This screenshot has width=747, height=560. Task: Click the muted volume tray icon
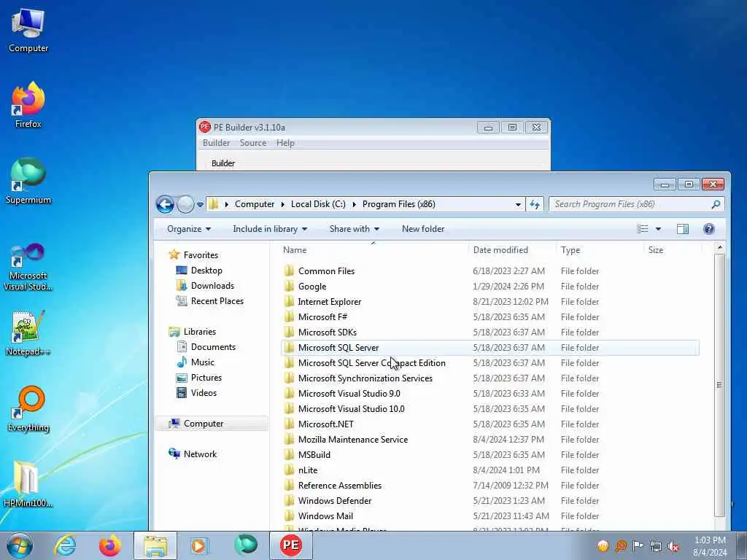(673, 546)
